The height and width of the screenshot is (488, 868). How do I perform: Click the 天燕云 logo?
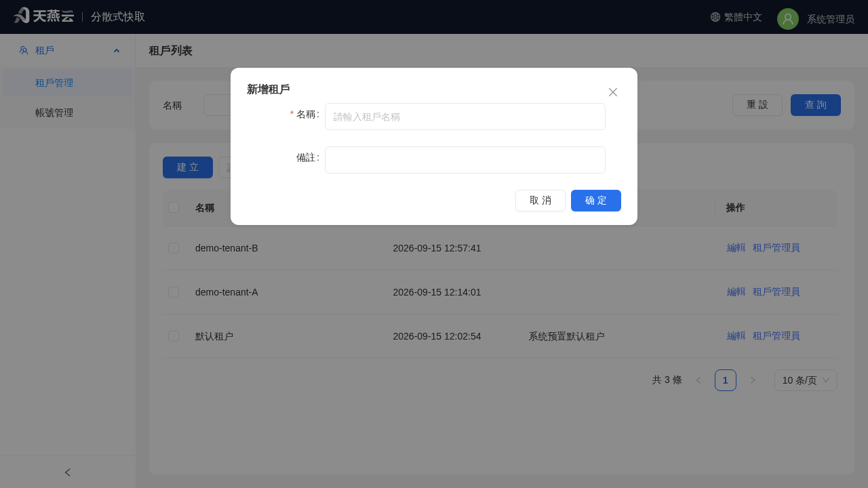pos(43,16)
